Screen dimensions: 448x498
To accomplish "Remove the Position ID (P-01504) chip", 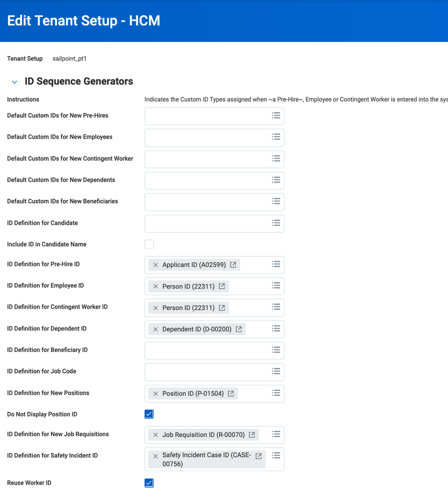I will point(156,393).
